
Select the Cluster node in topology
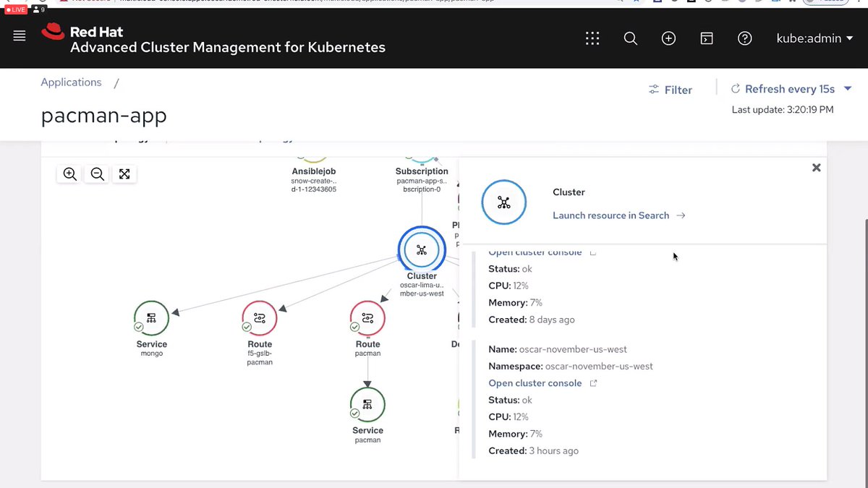coord(422,250)
